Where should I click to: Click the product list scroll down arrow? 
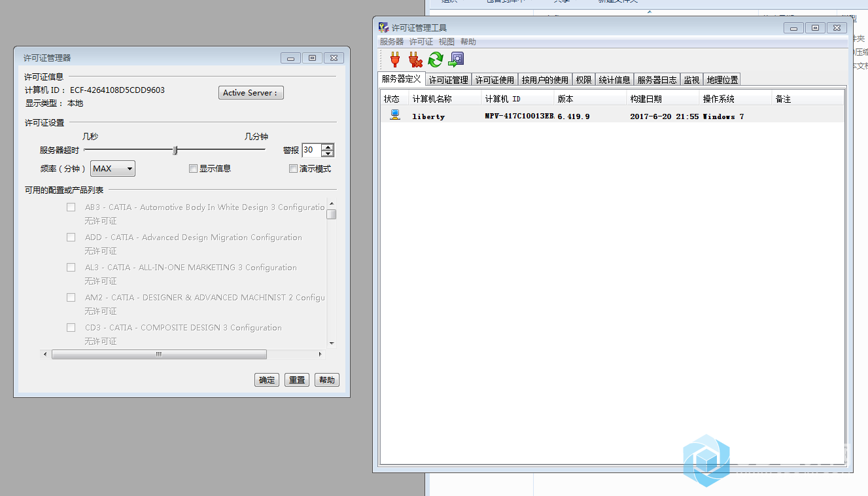tap(332, 343)
